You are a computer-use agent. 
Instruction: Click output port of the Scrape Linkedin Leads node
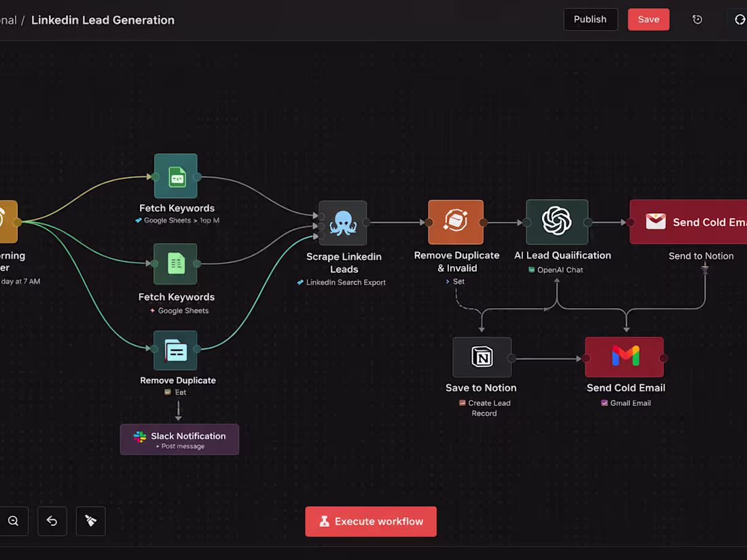[366, 223]
